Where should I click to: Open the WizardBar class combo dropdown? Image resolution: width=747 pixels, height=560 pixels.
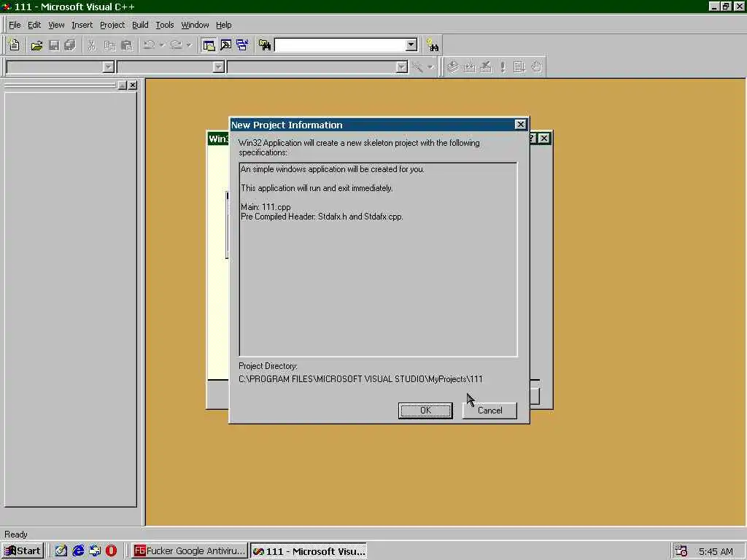click(108, 67)
